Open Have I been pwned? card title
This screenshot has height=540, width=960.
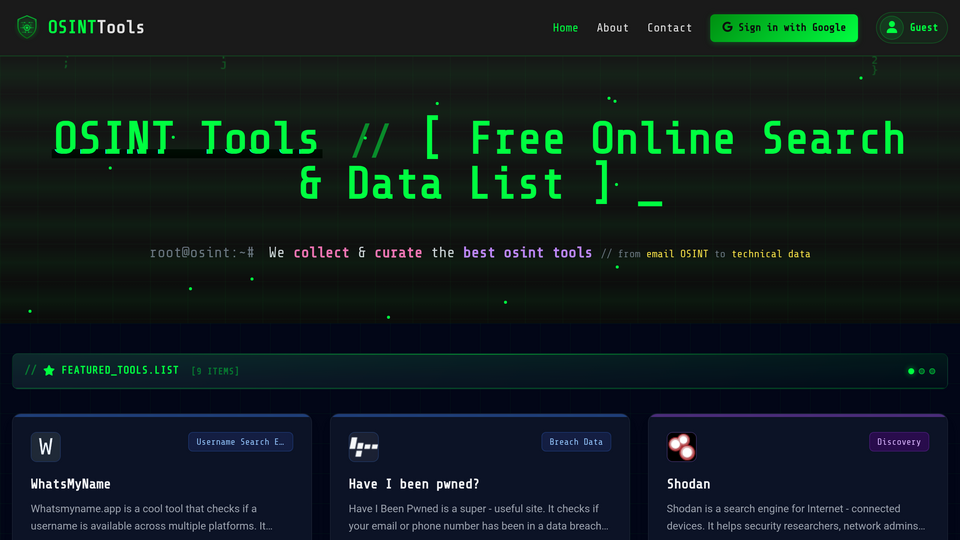point(414,484)
